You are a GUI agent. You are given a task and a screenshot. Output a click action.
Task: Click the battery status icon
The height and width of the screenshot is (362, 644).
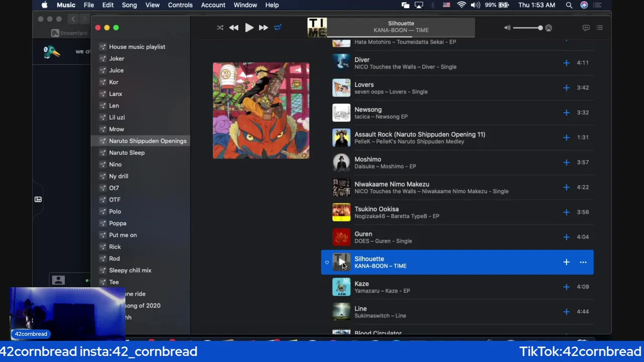click(x=504, y=5)
